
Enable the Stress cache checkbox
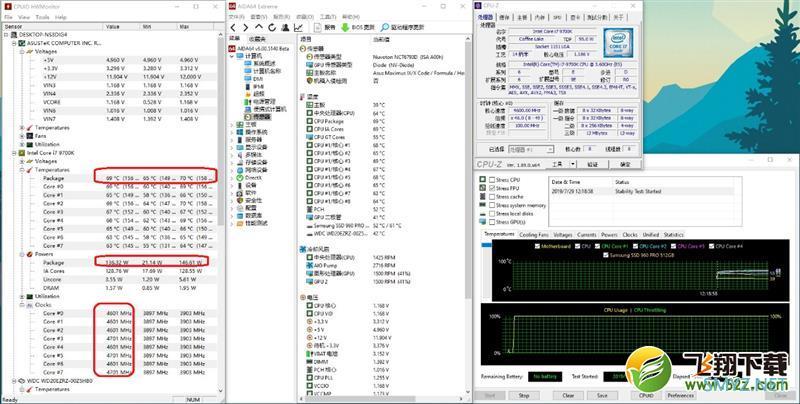pyautogui.click(x=492, y=197)
